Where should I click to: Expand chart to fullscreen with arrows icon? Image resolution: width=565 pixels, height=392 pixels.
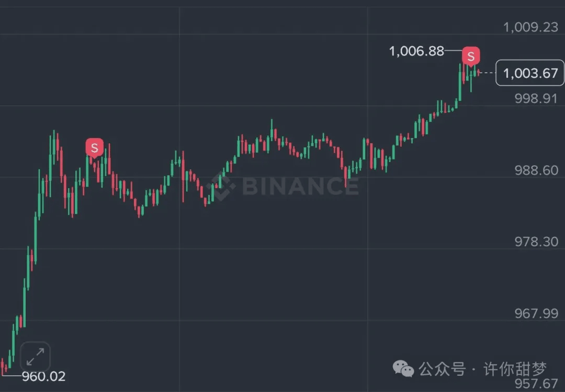click(36, 356)
